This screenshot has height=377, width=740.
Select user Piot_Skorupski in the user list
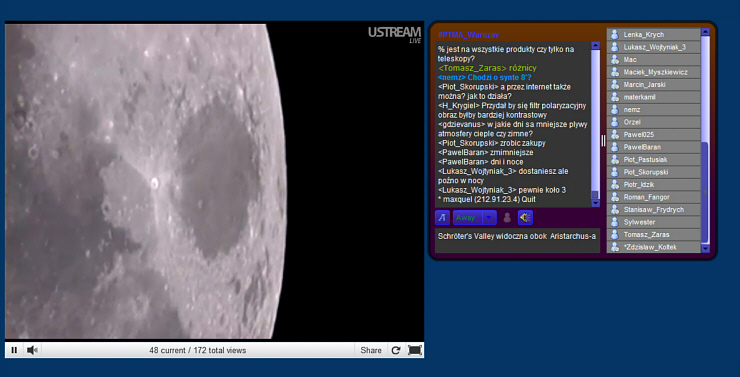coord(654,172)
